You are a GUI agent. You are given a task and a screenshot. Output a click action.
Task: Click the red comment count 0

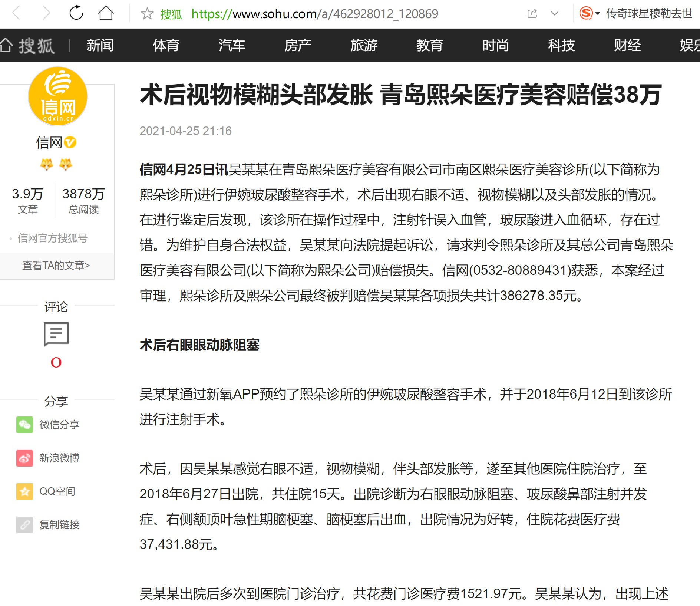pyautogui.click(x=56, y=362)
